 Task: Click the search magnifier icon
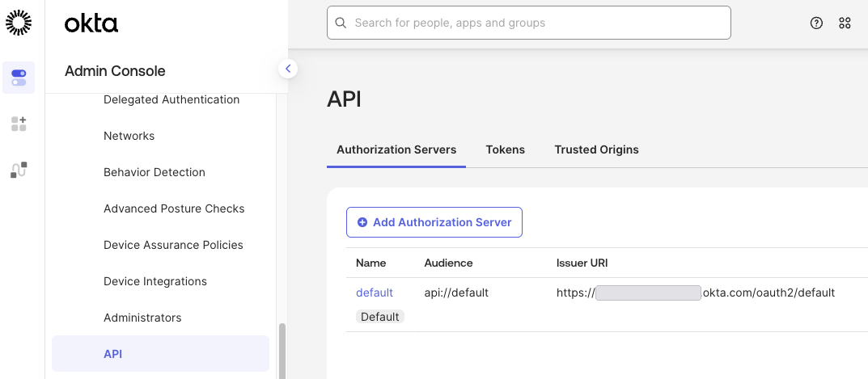341,23
